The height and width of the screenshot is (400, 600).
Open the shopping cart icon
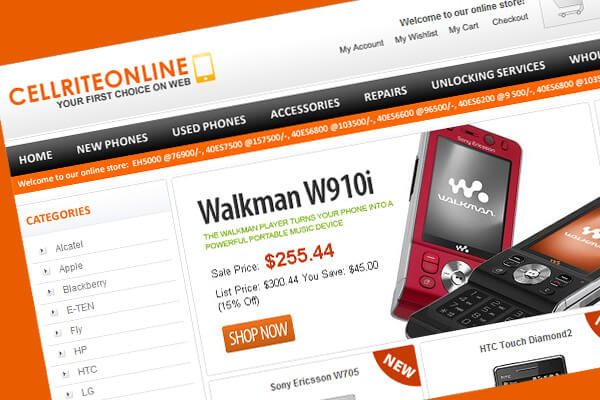pyautogui.click(x=571, y=8)
